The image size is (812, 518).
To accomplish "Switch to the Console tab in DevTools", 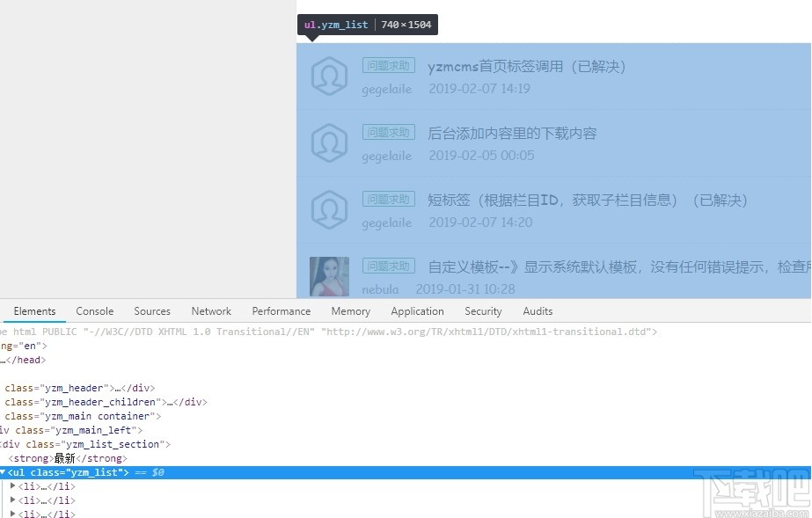I will (x=94, y=310).
